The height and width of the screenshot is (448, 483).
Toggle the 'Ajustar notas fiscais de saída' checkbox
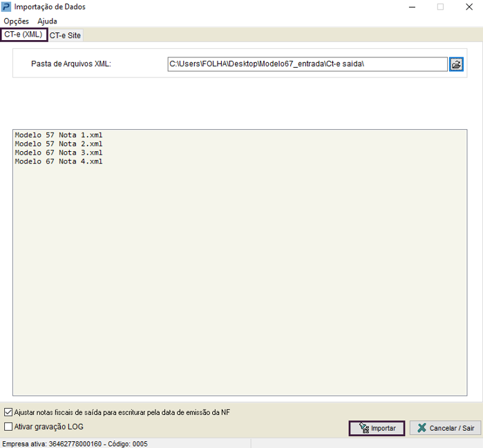click(x=8, y=412)
